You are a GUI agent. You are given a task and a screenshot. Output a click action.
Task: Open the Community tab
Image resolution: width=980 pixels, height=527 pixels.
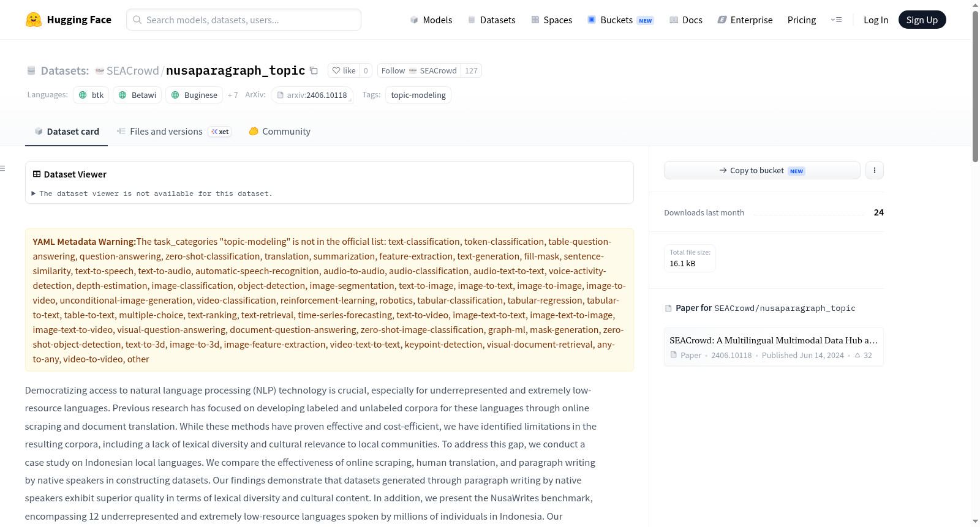click(x=279, y=132)
